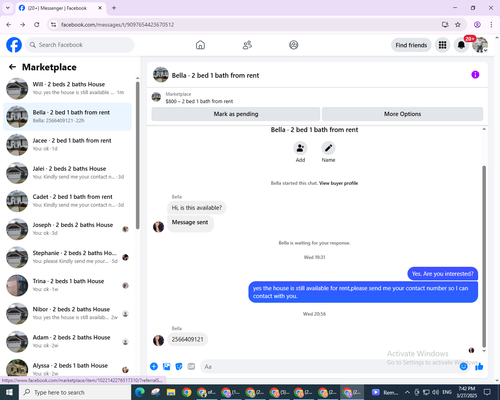Open the taskbar volume icon

[x=435, y=392]
